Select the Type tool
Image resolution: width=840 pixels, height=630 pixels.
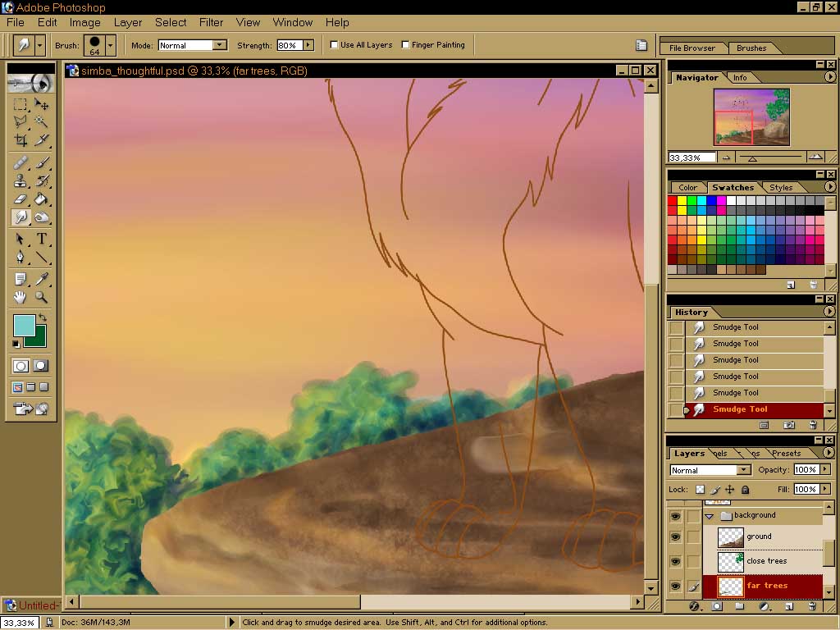[x=41, y=239]
